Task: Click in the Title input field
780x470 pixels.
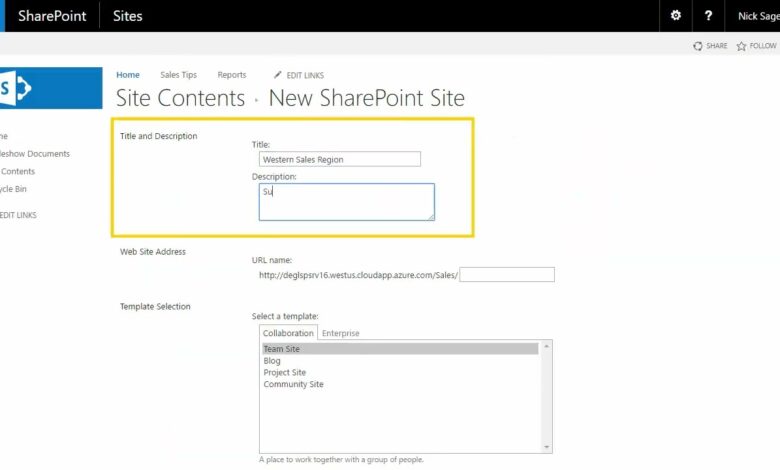Action: [x=340, y=159]
